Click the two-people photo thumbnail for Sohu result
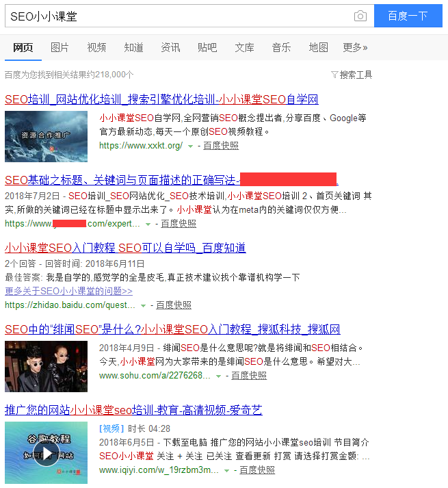Screen dimensions: 448x488 tap(46, 366)
